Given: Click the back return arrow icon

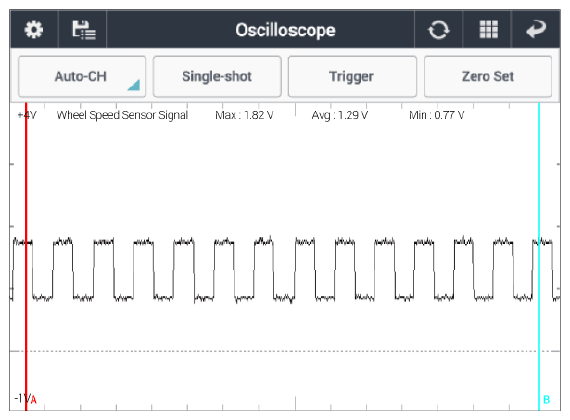Looking at the screenshot, I should [x=536, y=29].
